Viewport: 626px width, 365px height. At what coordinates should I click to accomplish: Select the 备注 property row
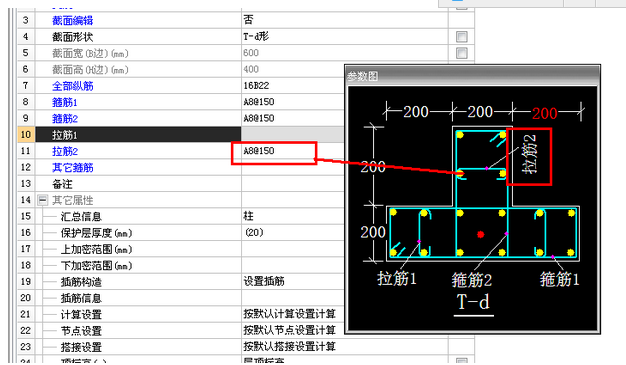[x=138, y=184]
